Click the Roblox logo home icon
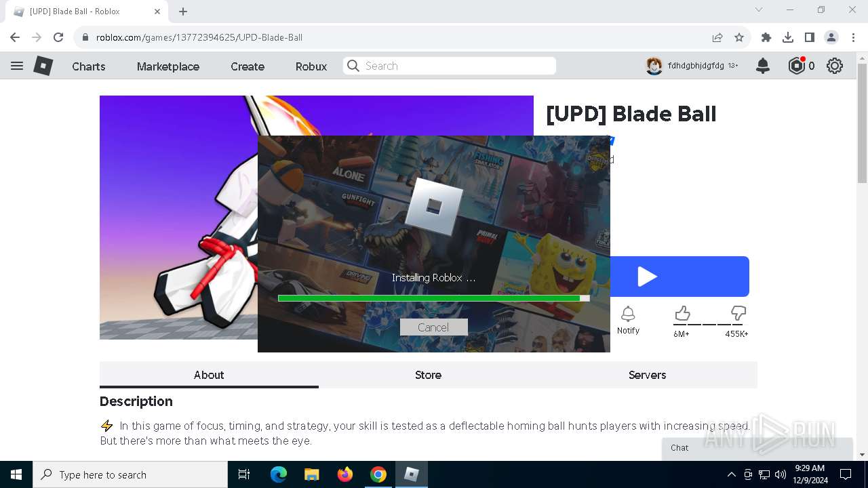The width and height of the screenshot is (868, 488). [x=43, y=66]
